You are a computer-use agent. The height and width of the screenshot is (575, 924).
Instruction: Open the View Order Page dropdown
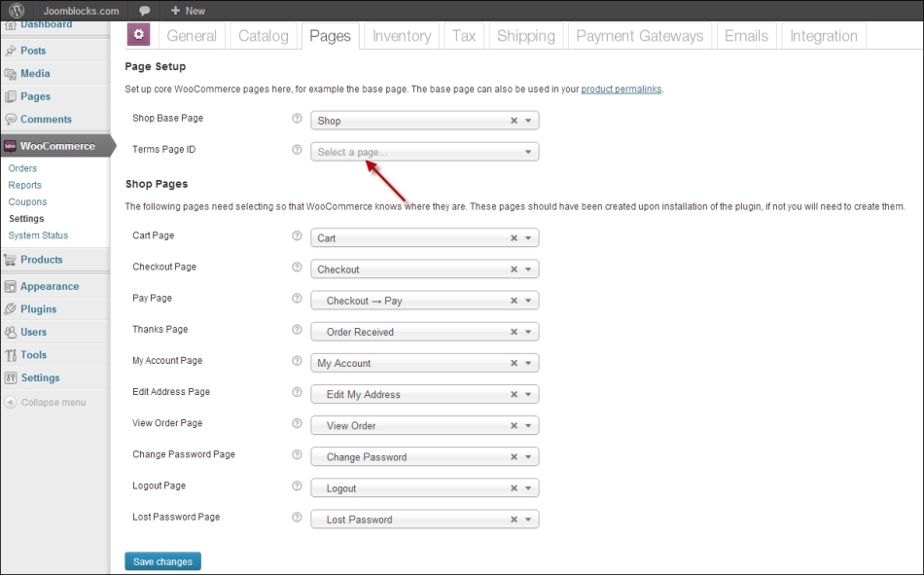coord(424,425)
